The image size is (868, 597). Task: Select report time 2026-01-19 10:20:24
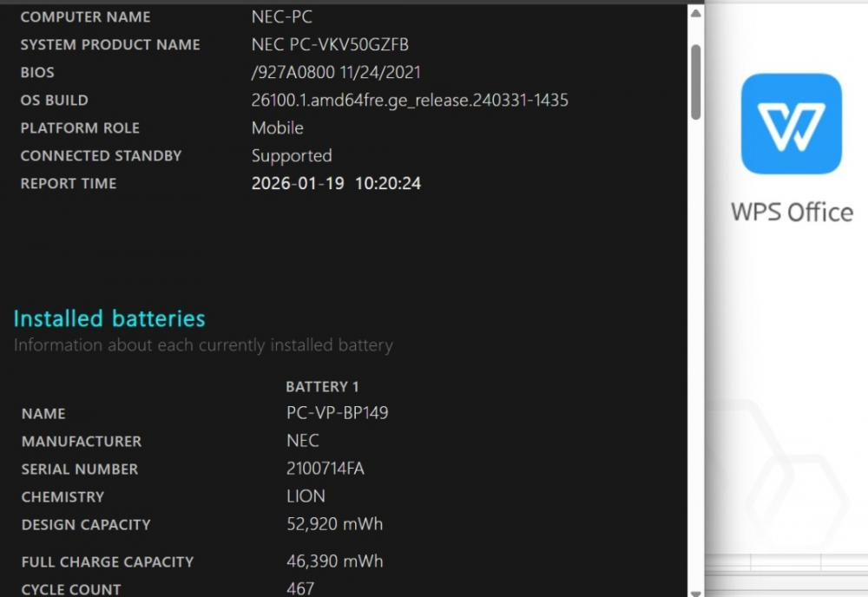(x=336, y=183)
